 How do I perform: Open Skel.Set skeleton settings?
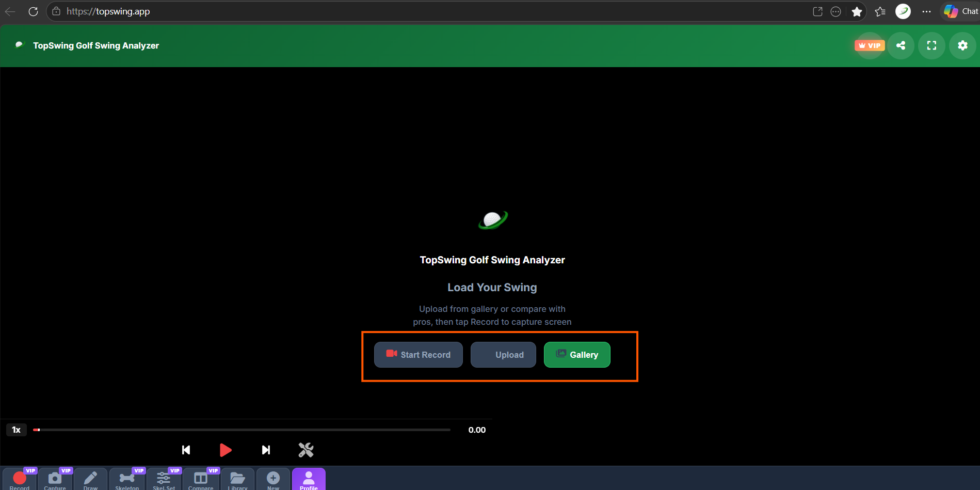tap(164, 479)
